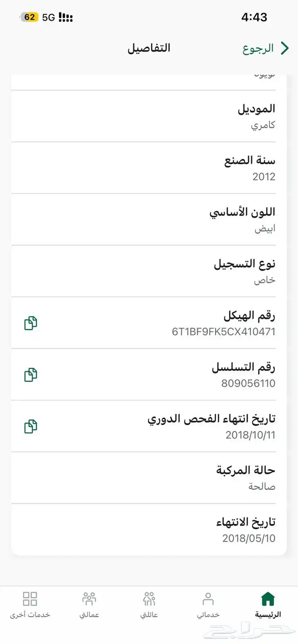Tap the manufacture year value 2012

[x=264, y=177]
